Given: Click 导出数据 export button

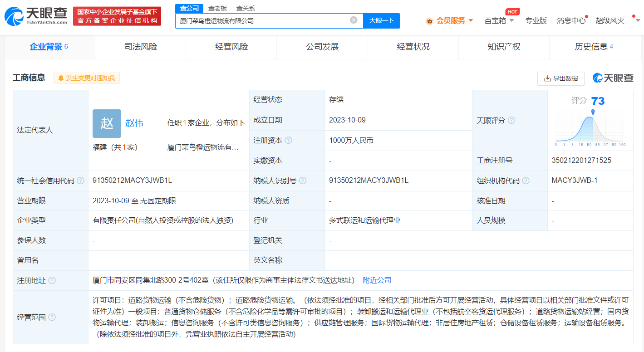Looking at the screenshot, I should click(x=561, y=78).
